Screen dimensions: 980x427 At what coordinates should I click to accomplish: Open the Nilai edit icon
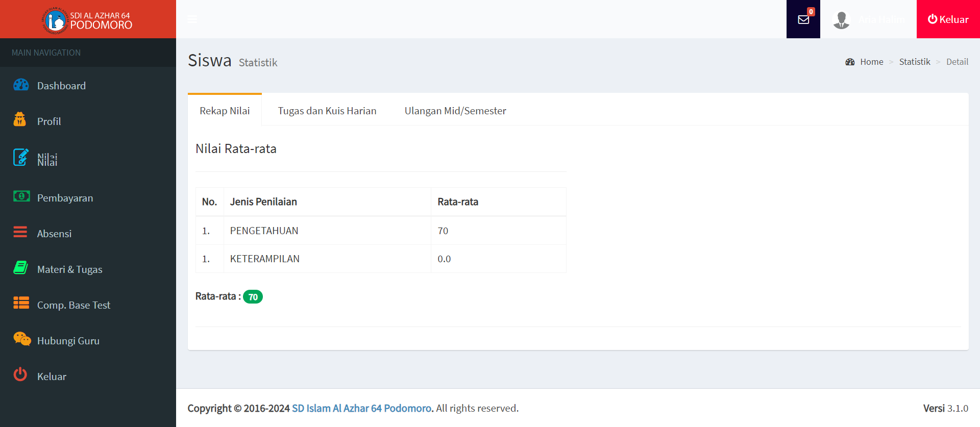coord(20,157)
